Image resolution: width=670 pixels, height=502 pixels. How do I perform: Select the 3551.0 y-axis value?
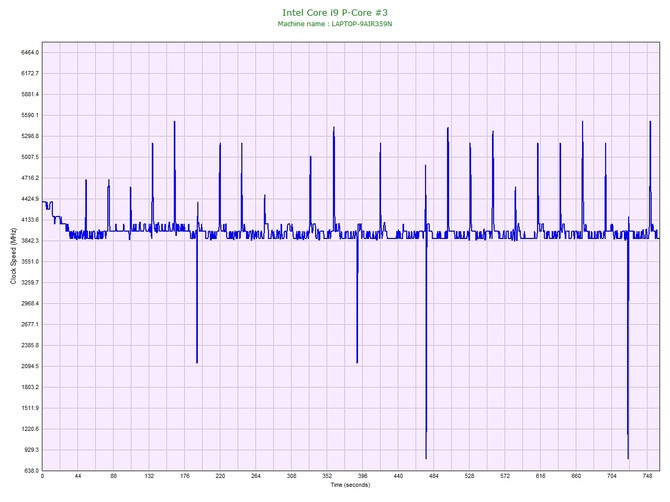[x=30, y=261]
